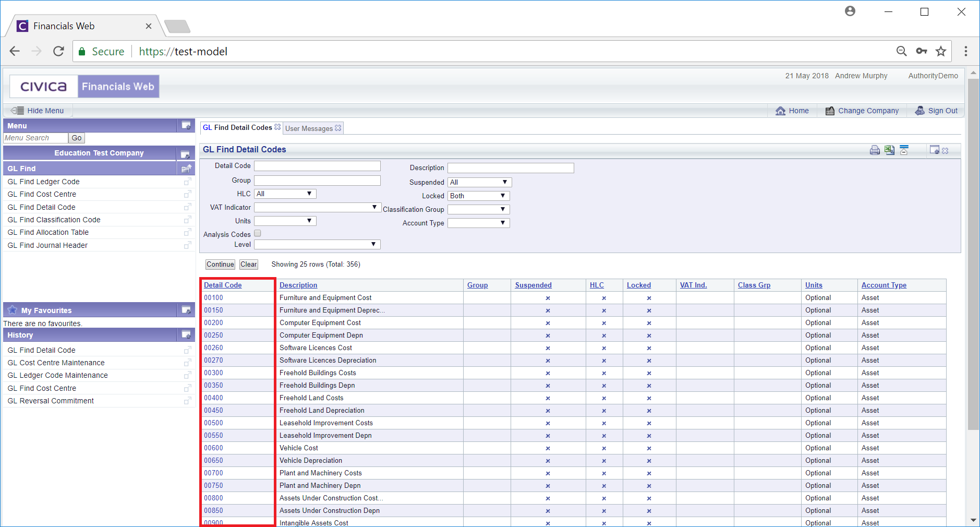Open the Units dropdown
This screenshot has width=980, height=527.
coord(285,221)
